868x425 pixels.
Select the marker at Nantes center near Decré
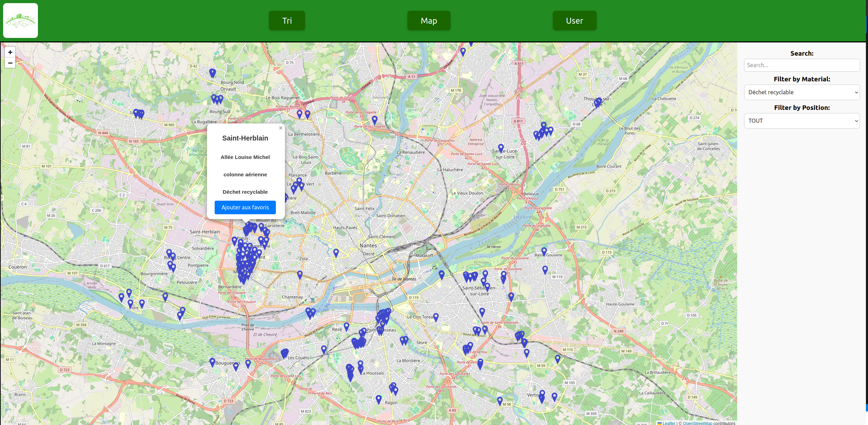(x=336, y=253)
